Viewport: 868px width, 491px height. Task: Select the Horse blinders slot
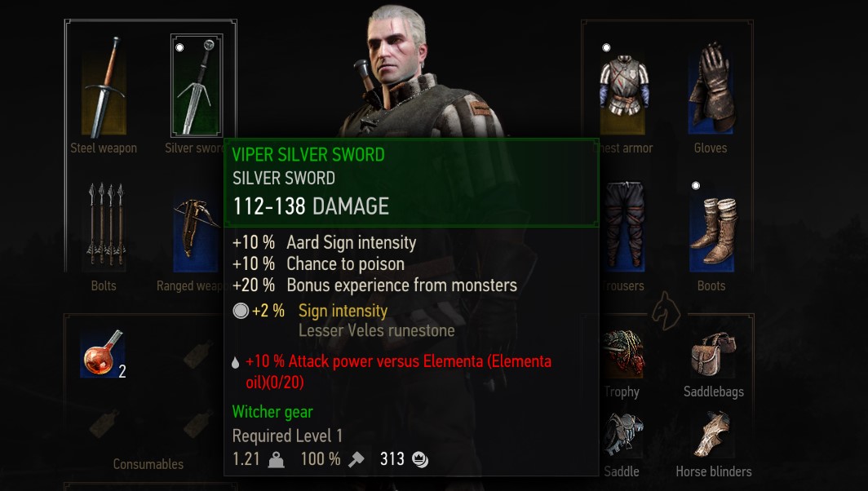[x=714, y=435]
